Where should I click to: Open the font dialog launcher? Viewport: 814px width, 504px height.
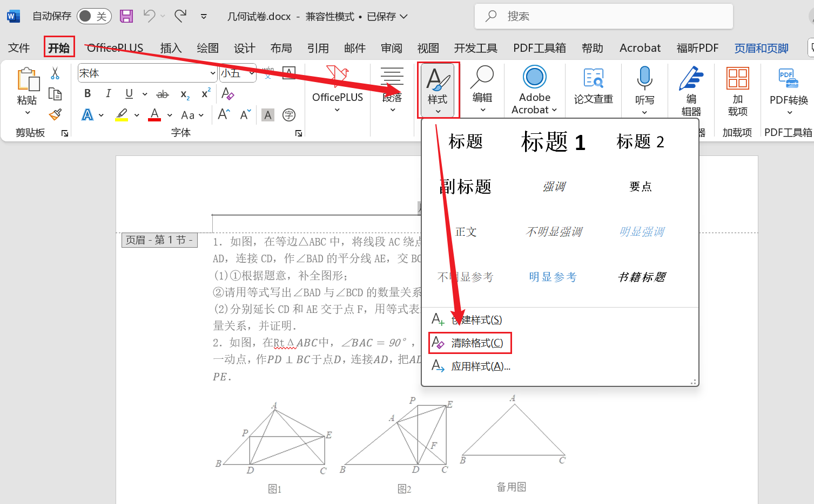pos(299,133)
